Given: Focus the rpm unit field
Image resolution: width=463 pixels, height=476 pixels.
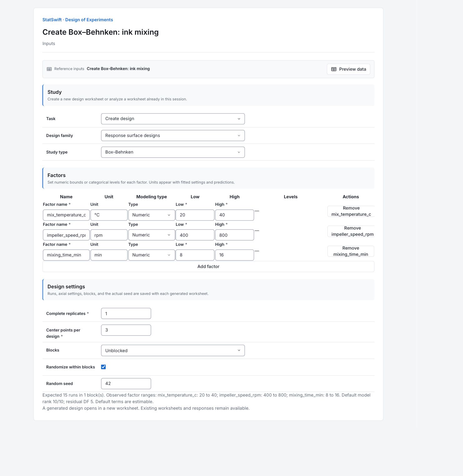Looking at the screenshot, I should tap(109, 235).
